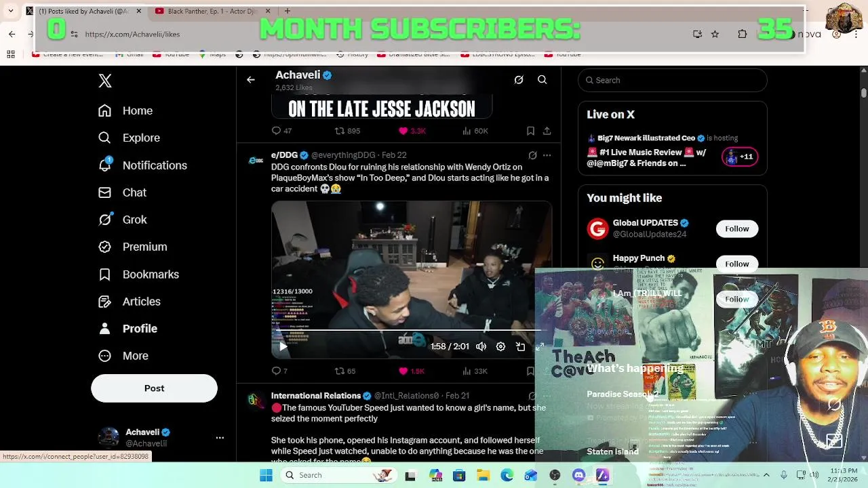Toggle bookmark on the e/DDG post
The height and width of the screenshot is (488, 868).
pos(530,371)
